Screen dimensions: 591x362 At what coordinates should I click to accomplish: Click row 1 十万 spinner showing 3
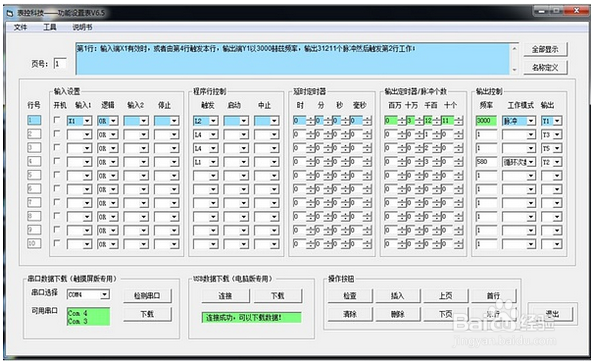click(415, 121)
